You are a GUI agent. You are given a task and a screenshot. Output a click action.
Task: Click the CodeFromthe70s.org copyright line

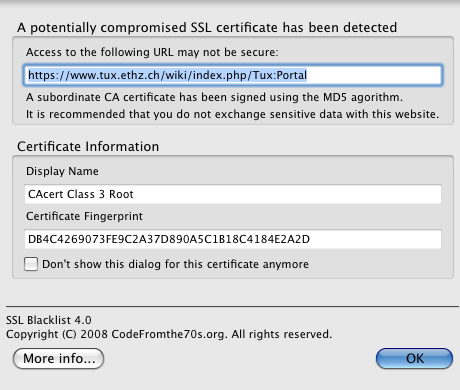[x=169, y=334]
